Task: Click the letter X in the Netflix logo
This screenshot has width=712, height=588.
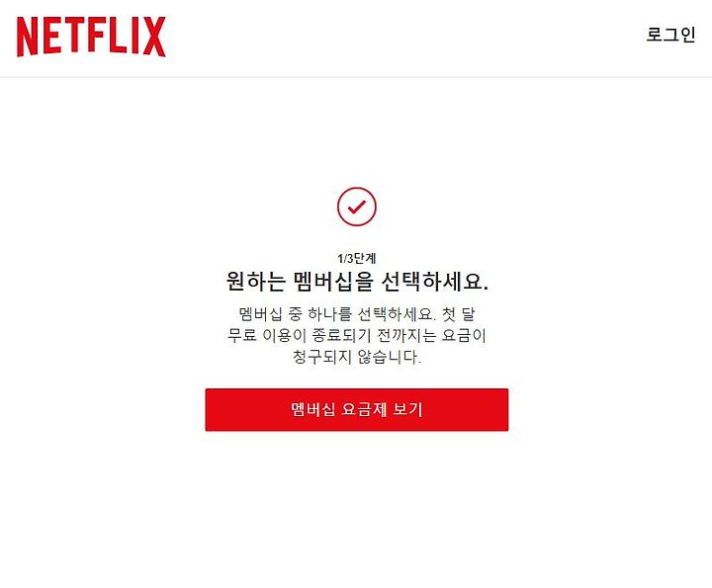Action: pyautogui.click(x=154, y=37)
